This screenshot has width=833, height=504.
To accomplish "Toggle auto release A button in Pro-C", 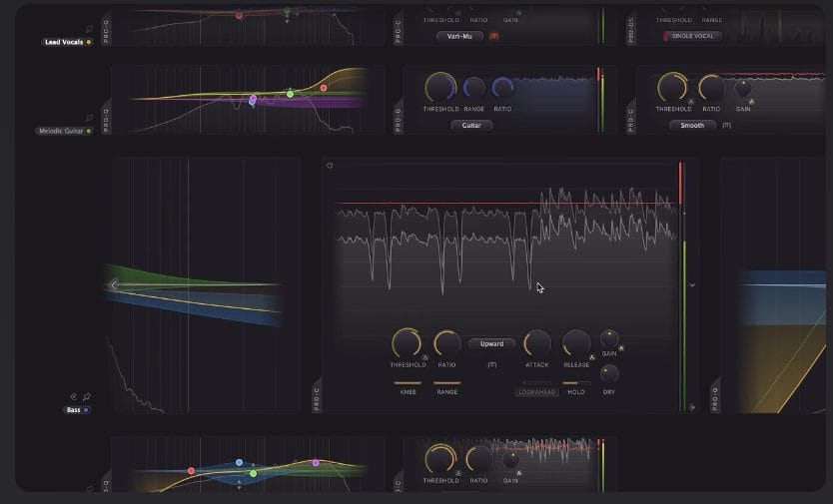I will click(592, 356).
